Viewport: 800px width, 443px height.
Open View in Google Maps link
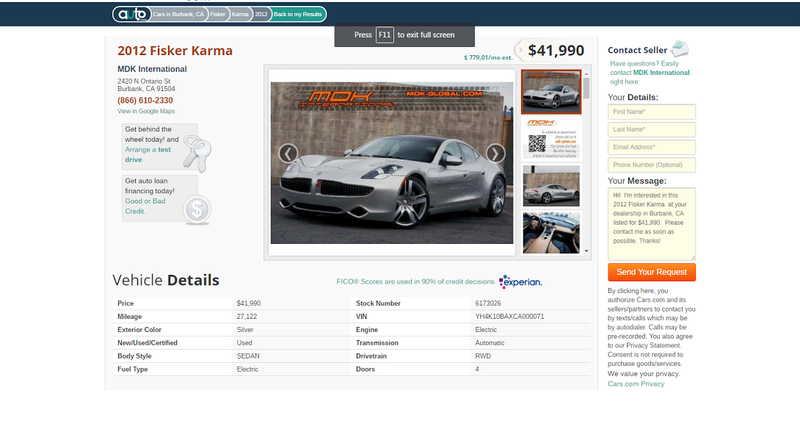coord(146,111)
